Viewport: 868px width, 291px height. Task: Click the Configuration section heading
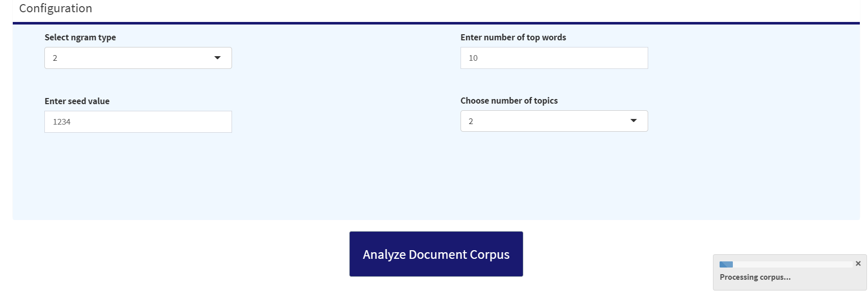(56, 9)
